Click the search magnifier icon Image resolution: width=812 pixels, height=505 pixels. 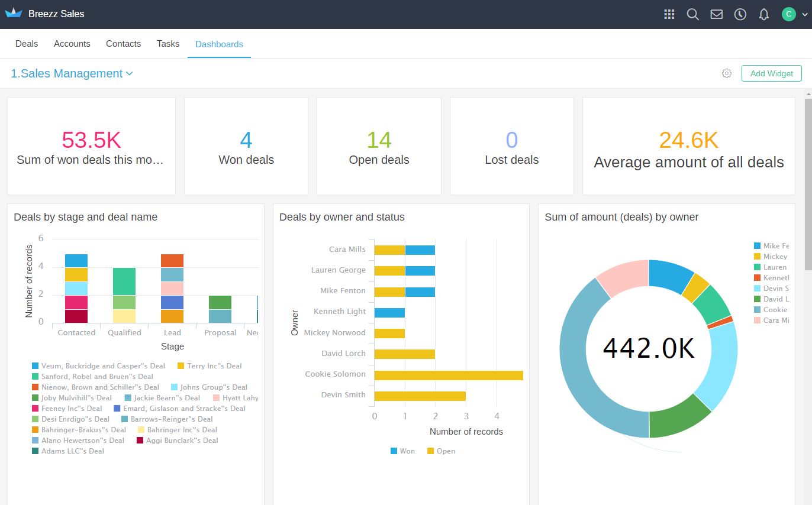pos(692,14)
